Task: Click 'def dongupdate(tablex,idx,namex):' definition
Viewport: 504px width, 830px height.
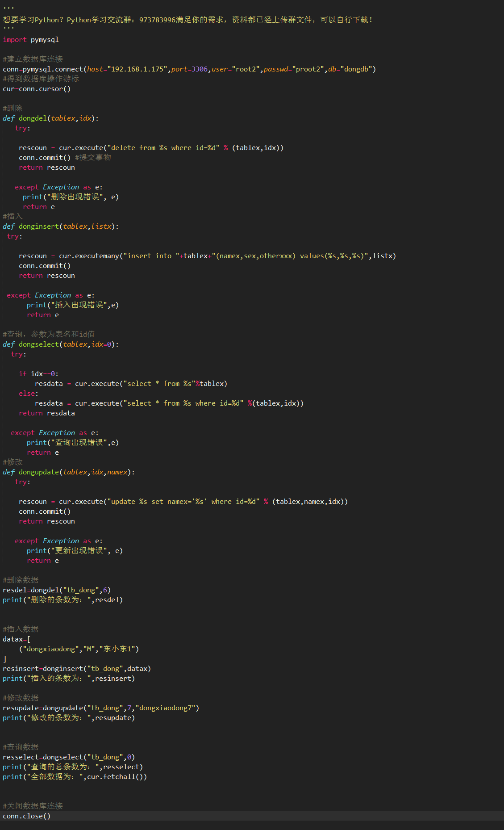Action: click(x=69, y=472)
